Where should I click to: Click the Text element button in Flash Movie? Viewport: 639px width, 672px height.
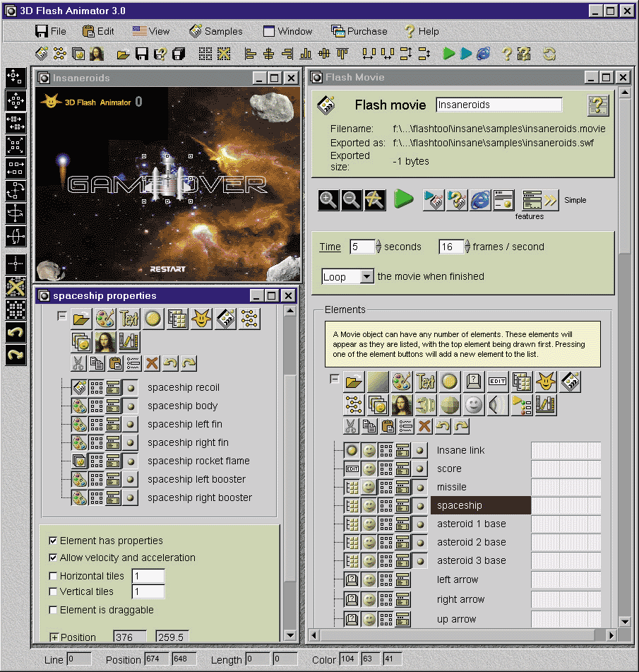click(x=425, y=382)
